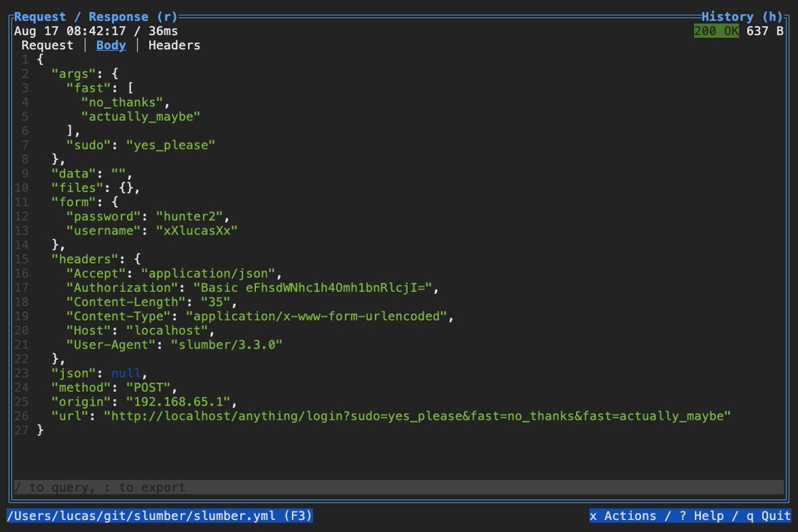Click the "files": {} line
798x532 pixels.
click(96, 188)
